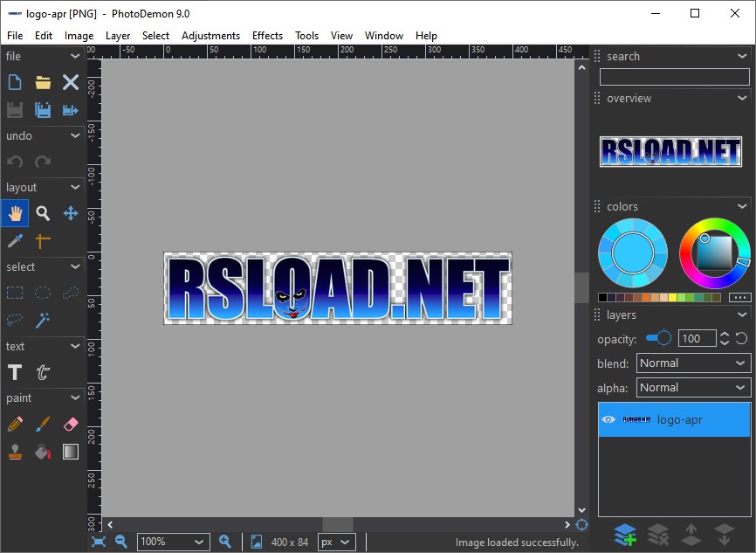Open the Layer menu

point(118,35)
